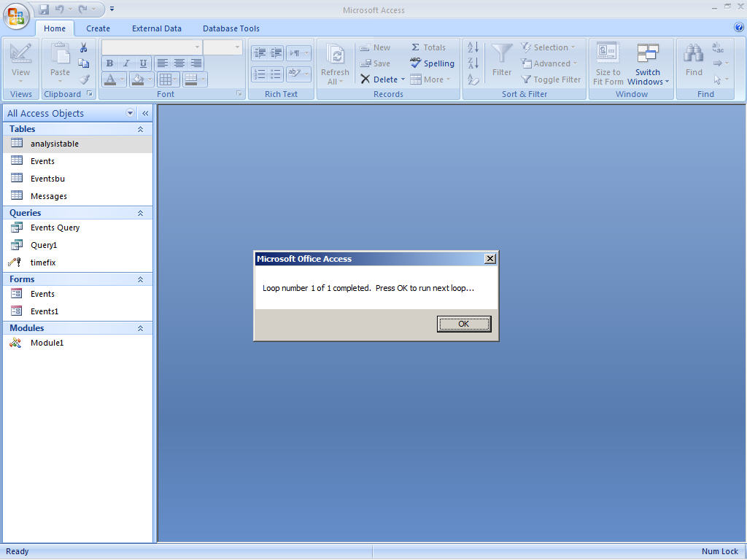Undo with the Quick Access arrow
747x560 pixels.
click(60, 9)
